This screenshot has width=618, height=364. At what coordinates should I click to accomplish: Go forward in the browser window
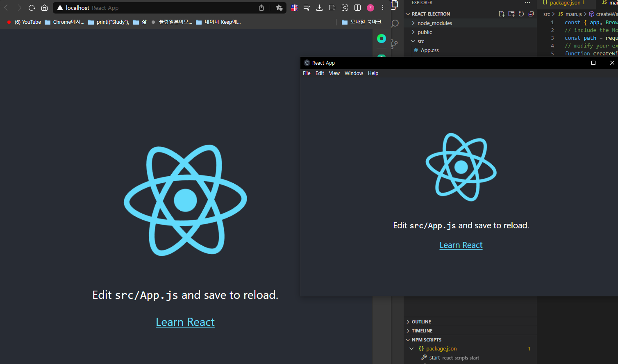tap(19, 8)
